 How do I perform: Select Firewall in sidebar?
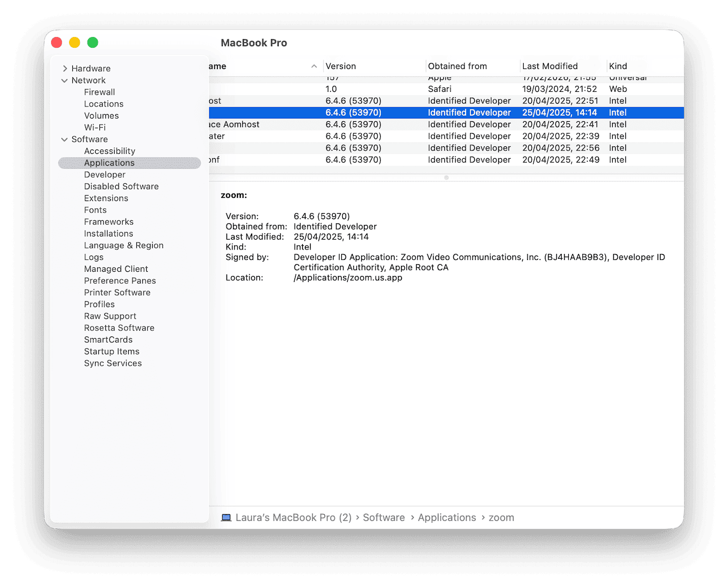click(99, 92)
